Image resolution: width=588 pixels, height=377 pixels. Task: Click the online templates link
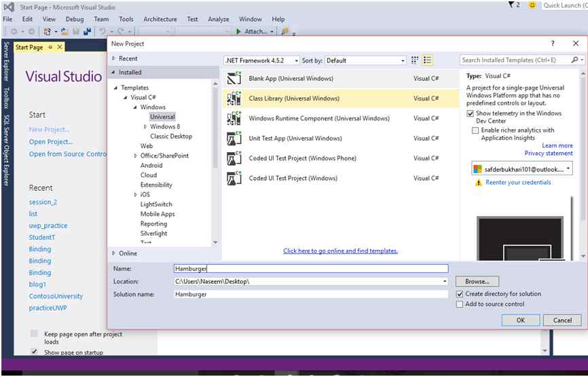340,251
